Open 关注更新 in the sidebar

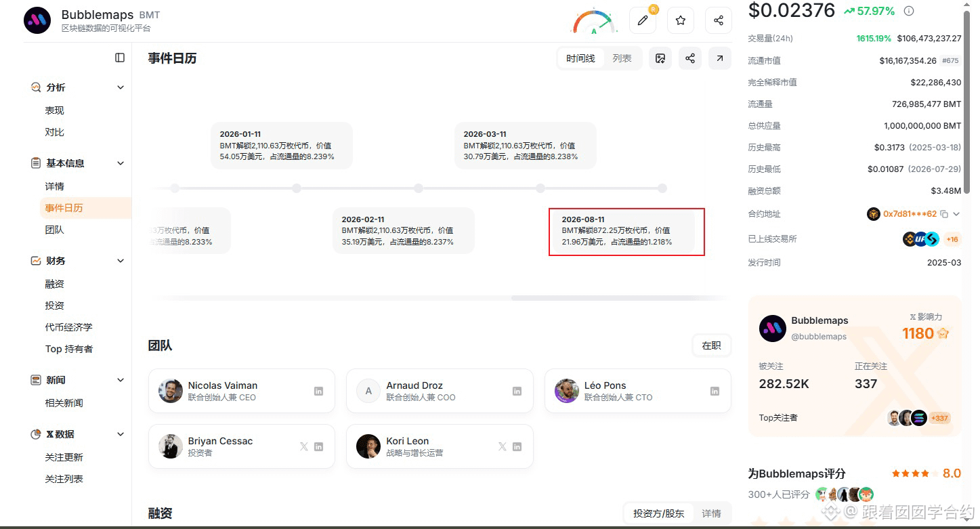click(x=64, y=457)
